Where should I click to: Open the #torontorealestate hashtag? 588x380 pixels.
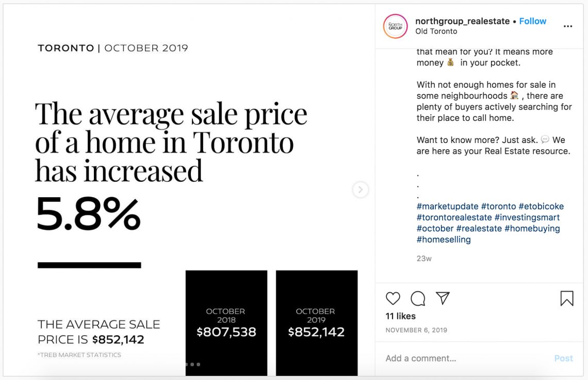[454, 217]
